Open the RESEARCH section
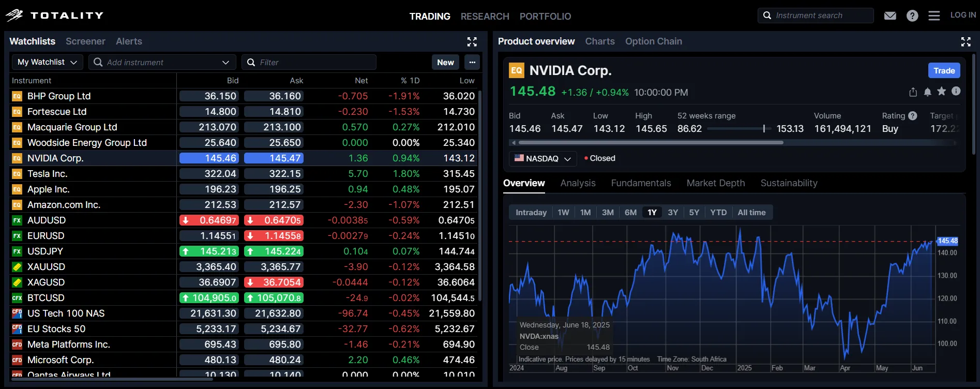980x389 pixels. (485, 16)
